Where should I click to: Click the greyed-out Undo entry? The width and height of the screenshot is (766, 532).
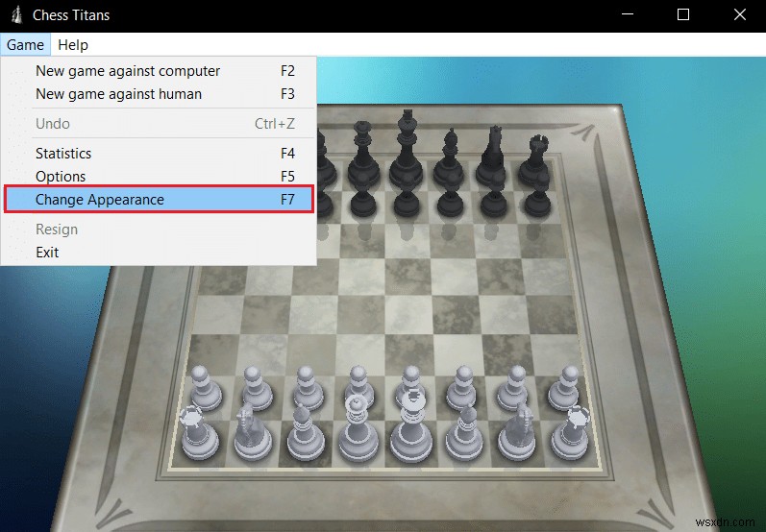click(x=159, y=124)
